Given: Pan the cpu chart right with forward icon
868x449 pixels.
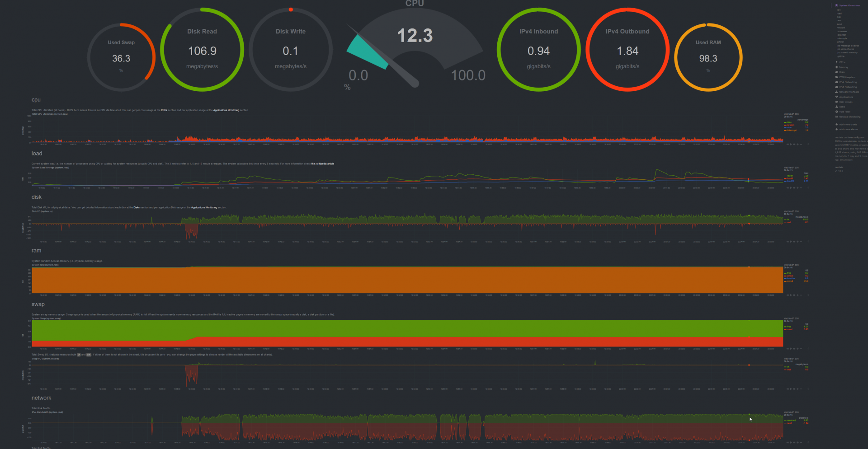Looking at the screenshot, I should 794,144.
